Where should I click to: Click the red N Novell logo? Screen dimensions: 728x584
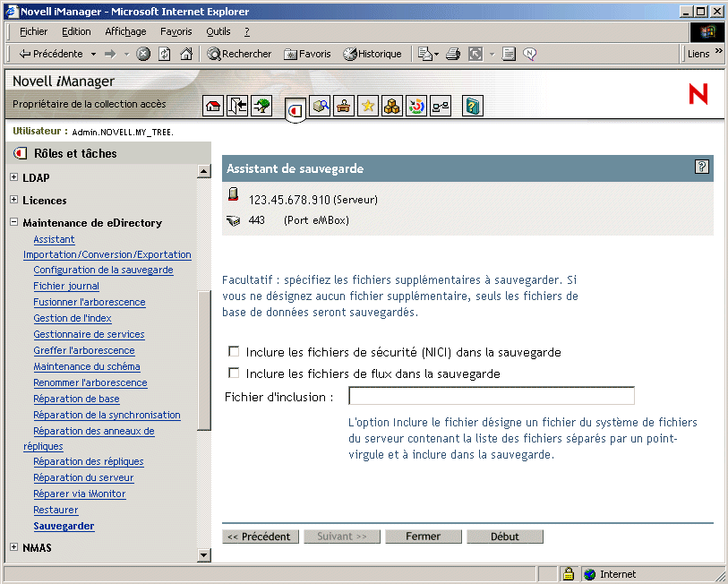(x=698, y=94)
